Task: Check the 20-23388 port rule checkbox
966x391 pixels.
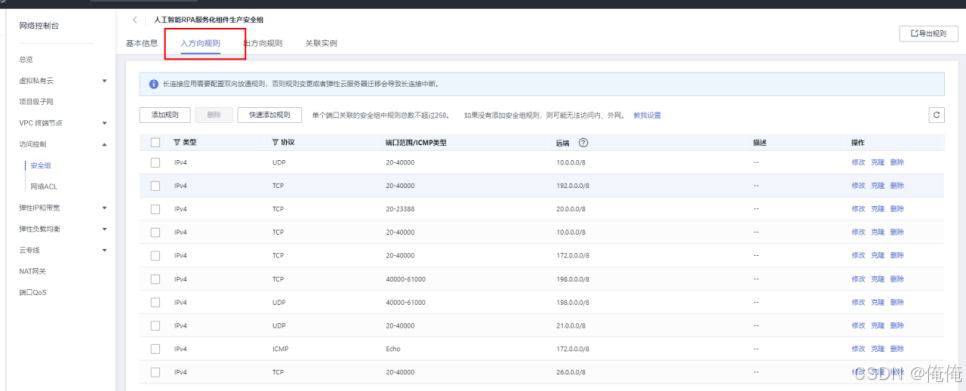Action: coord(155,209)
